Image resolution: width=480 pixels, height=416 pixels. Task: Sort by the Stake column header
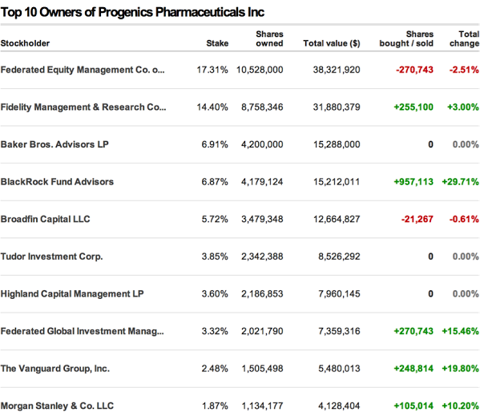[x=217, y=43]
